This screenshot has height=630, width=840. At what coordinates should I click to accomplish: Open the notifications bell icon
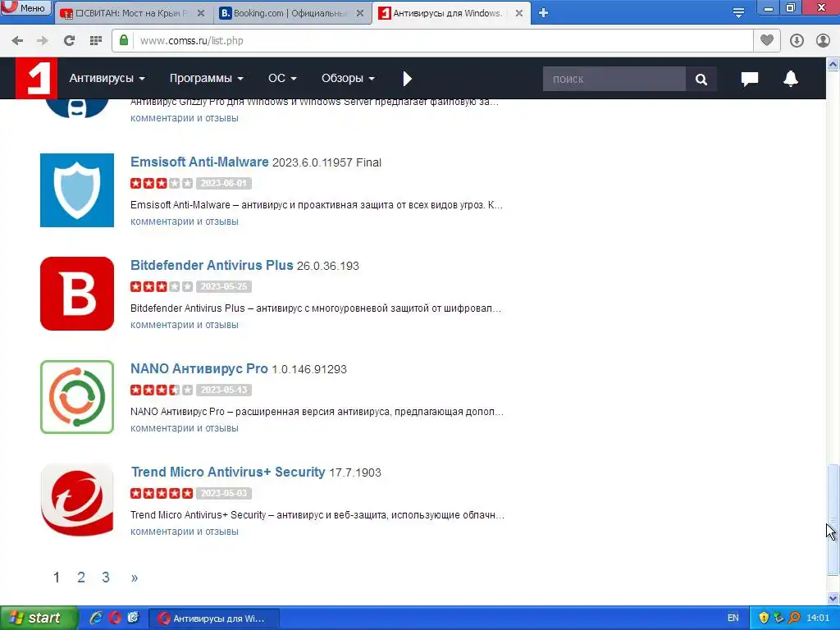point(791,79)
